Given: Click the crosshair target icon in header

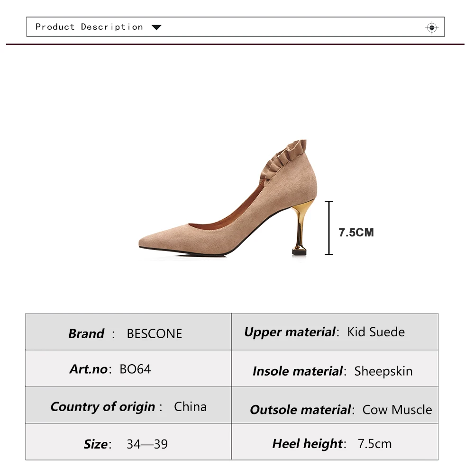Looking at the screenshot, I should pos(432,27).
